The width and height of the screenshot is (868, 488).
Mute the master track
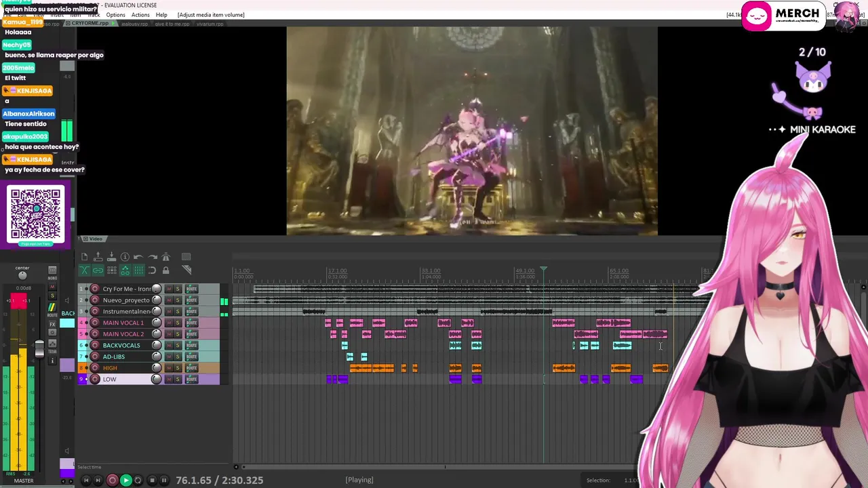(x=52, y=287)
